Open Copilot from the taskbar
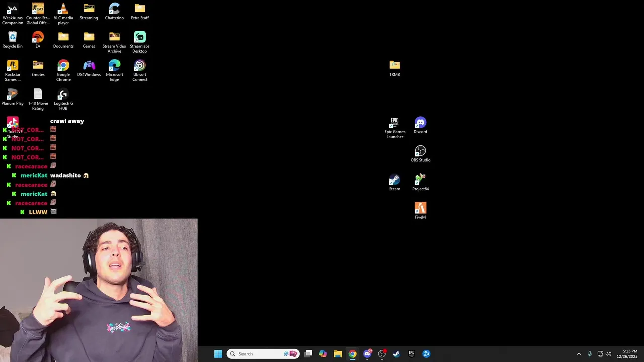 (323, 354)
